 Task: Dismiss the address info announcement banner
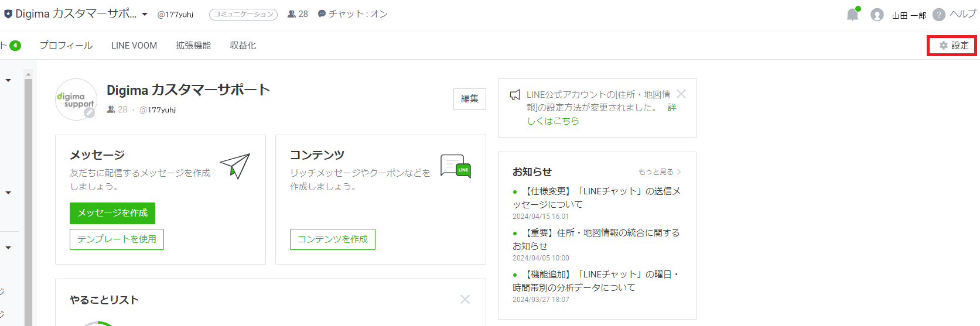click(x=681, y=94)
